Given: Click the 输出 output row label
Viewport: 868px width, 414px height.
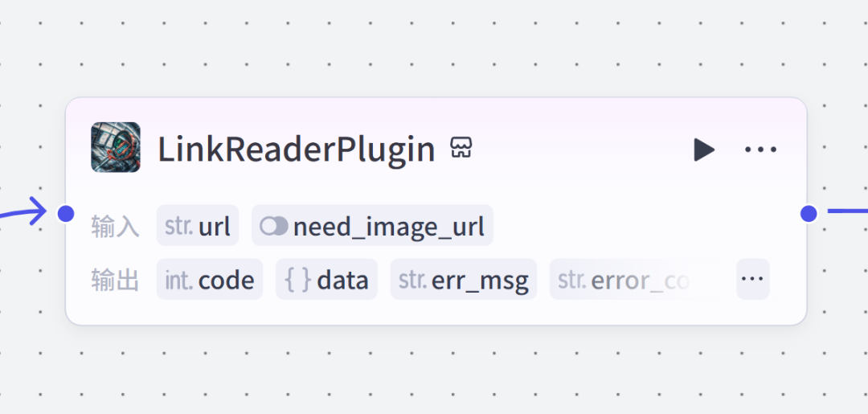Looking at the screenshot, I should pyautogui.click(x=115, y=280).
